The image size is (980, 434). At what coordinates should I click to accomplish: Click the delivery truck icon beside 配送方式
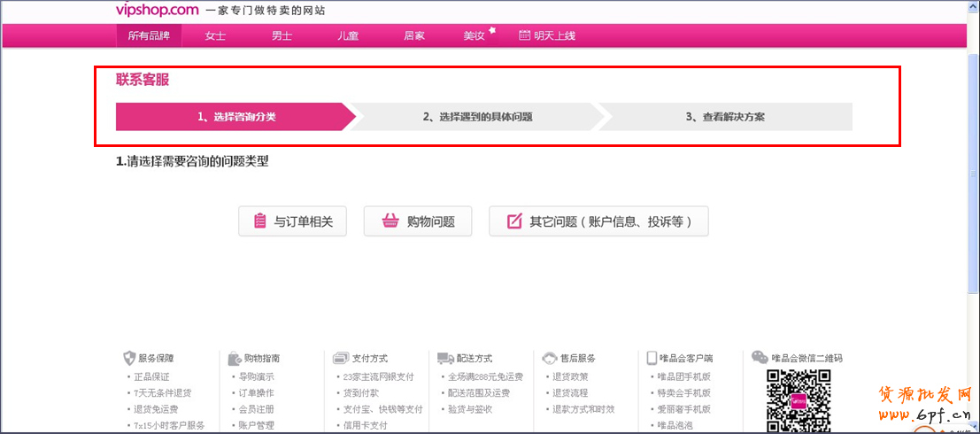click(x=445, y=358)
